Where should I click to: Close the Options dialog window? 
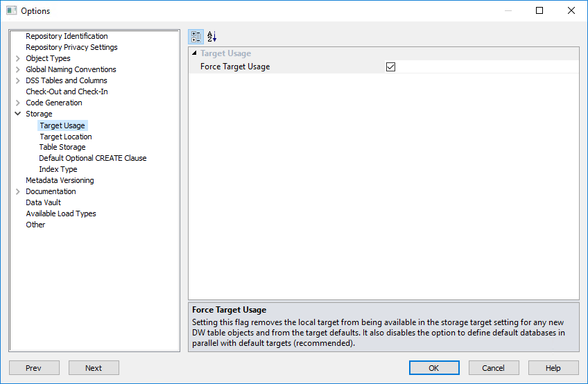pos(571,10)
